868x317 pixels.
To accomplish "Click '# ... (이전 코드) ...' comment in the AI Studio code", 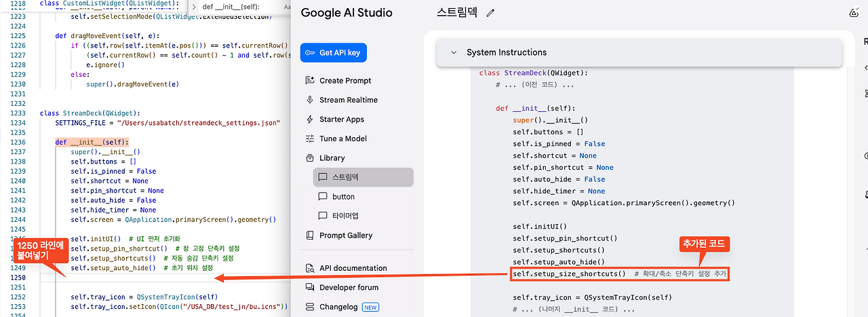I will pos(535,85).
